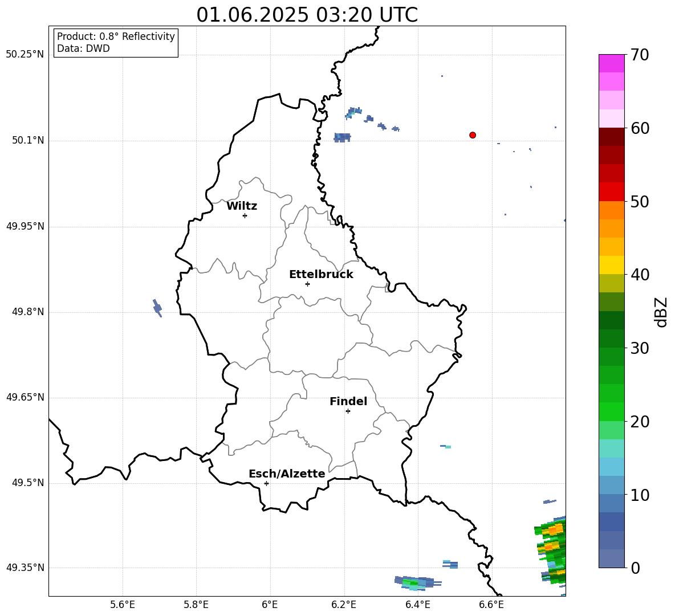Click the Wiltz station cross marker
Image resolution: width=675 pixels, height=616 pixels.
pyautogui.click(x=245, y=215)
